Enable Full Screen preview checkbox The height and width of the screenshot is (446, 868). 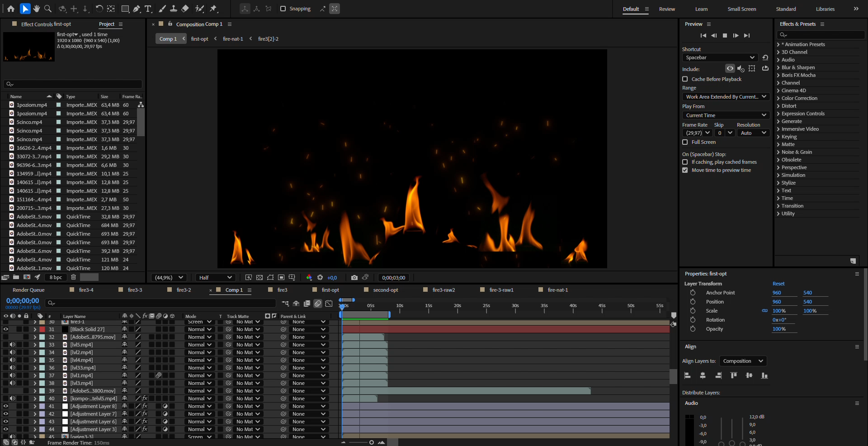(x=685, y=142)
